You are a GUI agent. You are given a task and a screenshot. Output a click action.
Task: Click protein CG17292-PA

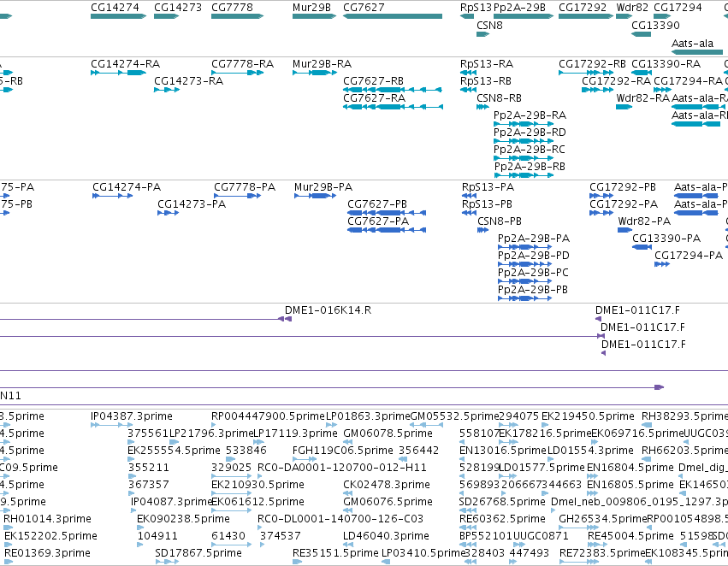click(x=624, y=204)
